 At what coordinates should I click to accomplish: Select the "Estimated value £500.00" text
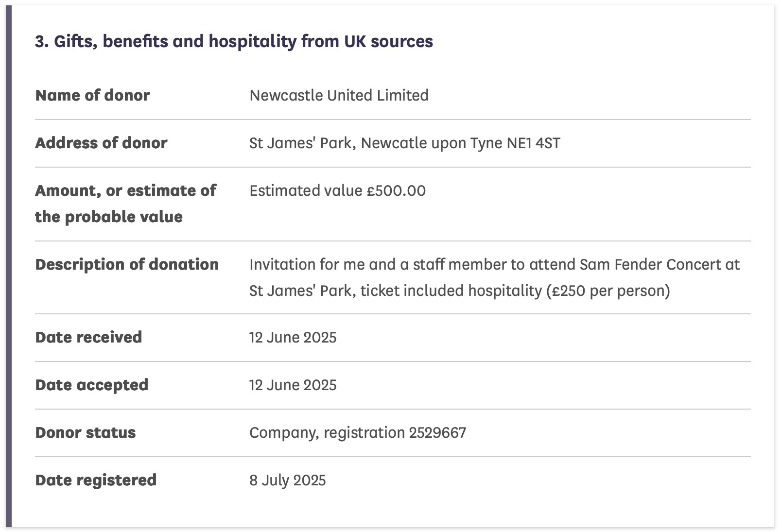point(337,190)
